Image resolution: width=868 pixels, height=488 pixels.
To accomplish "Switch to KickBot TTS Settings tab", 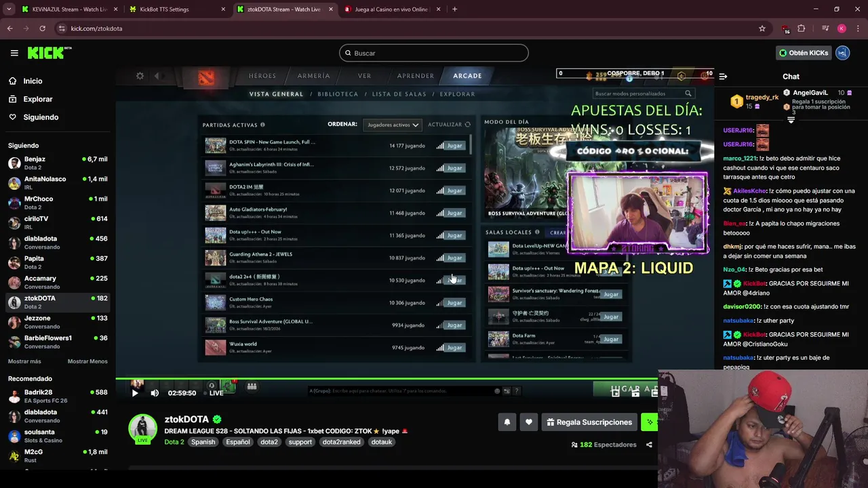I will point(175,9).
